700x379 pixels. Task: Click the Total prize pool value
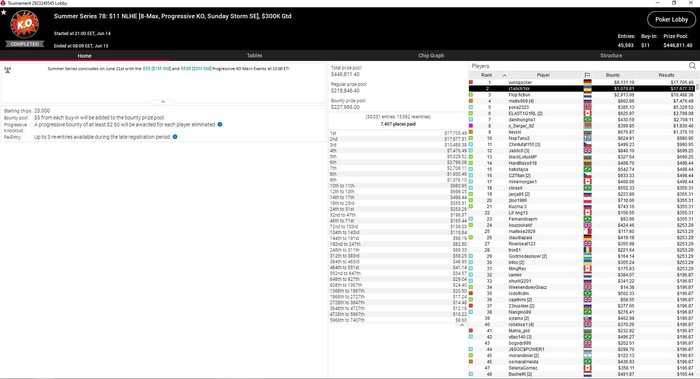(345, 74)
